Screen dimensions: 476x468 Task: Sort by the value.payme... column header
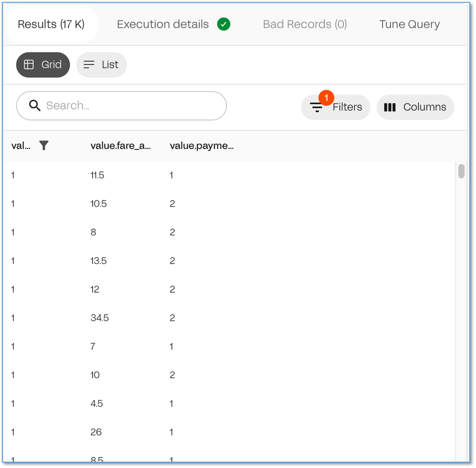(x=201, y=146)
